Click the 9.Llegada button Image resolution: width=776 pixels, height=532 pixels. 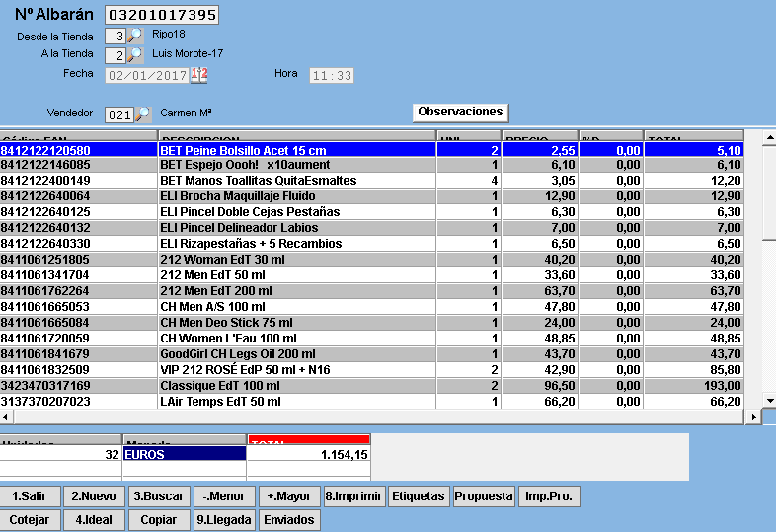(224, 520)
